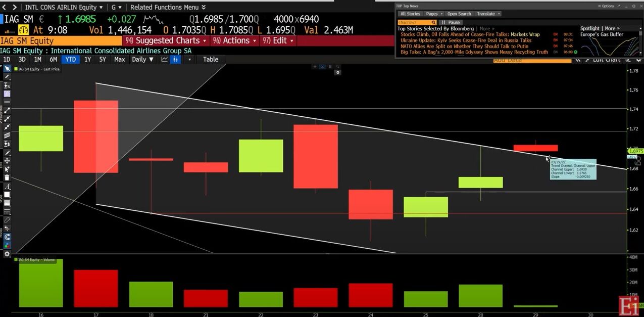
Task: Select the 1D time range
Action: pyautogui.click(x=7, y=59)
